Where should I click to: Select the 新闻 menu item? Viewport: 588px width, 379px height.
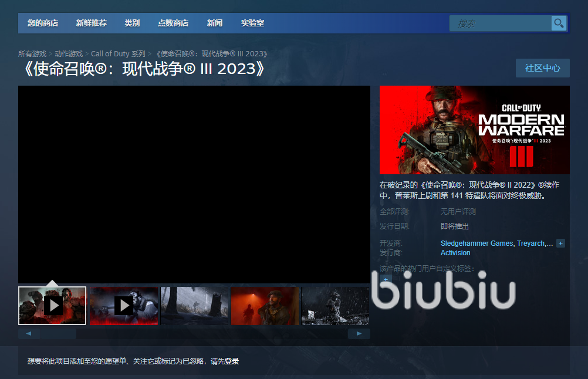click(214, 23)
